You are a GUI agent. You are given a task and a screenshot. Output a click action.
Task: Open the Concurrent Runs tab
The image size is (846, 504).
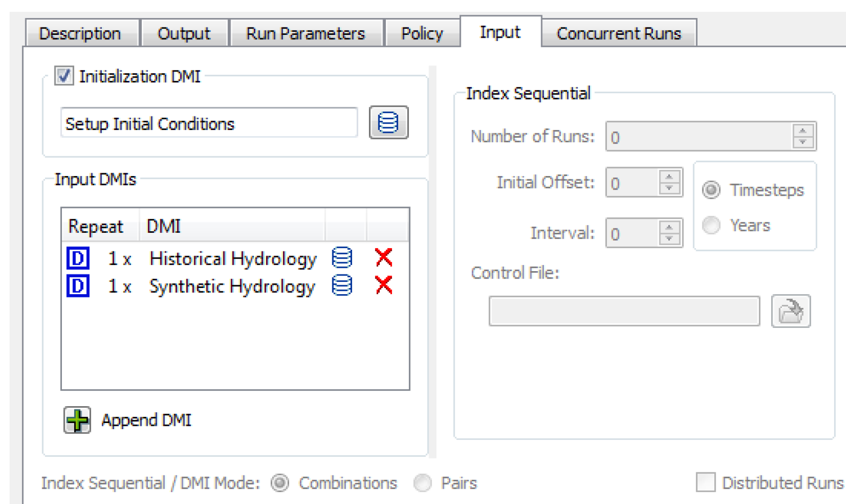(618, 34)
